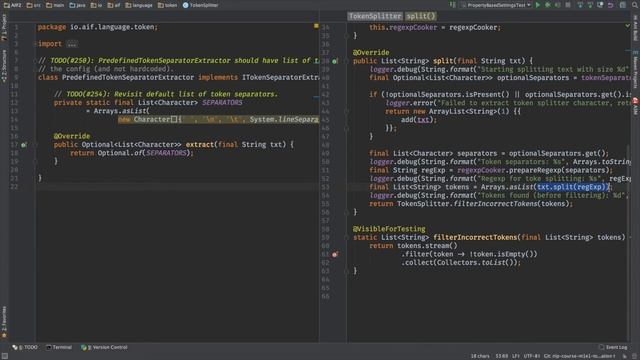Click the Stop process icon
The height and width of the screenshot is (360, 640).
[568, 5]
